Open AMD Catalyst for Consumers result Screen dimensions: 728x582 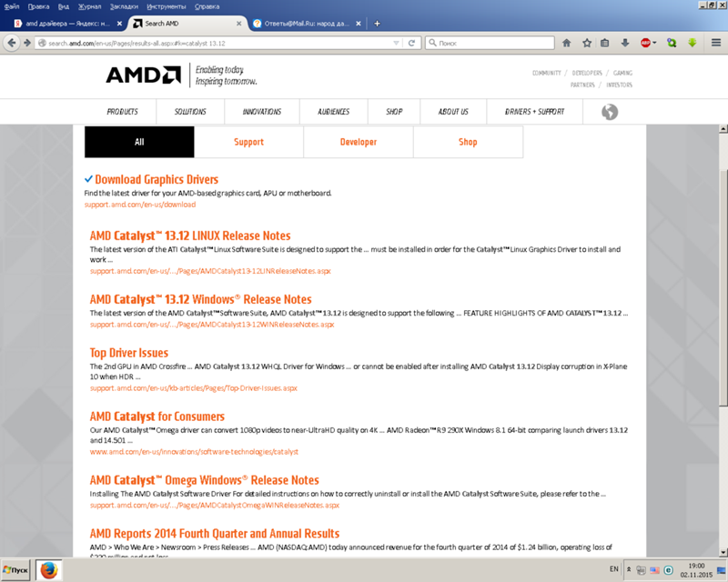click(157, 416)
